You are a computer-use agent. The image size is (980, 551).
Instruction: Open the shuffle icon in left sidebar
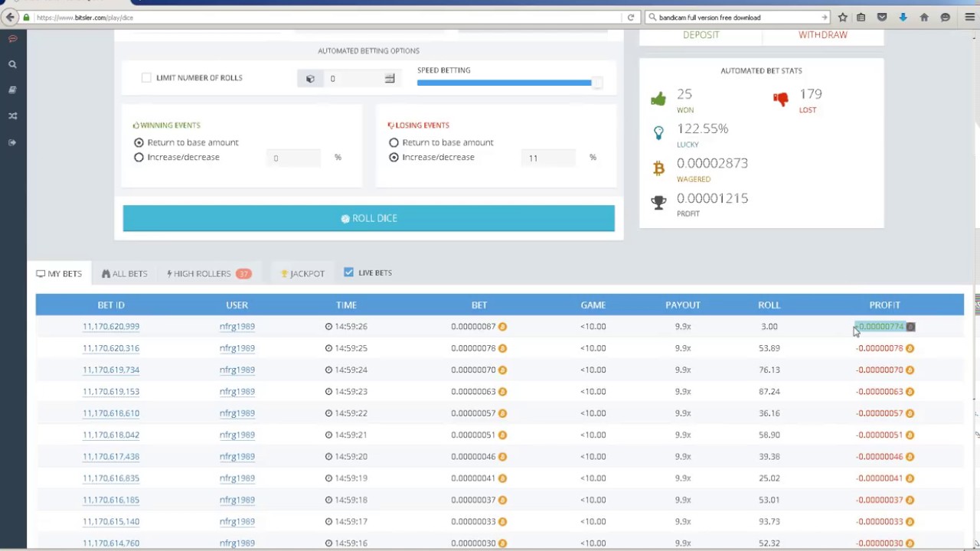pos(12,116)
